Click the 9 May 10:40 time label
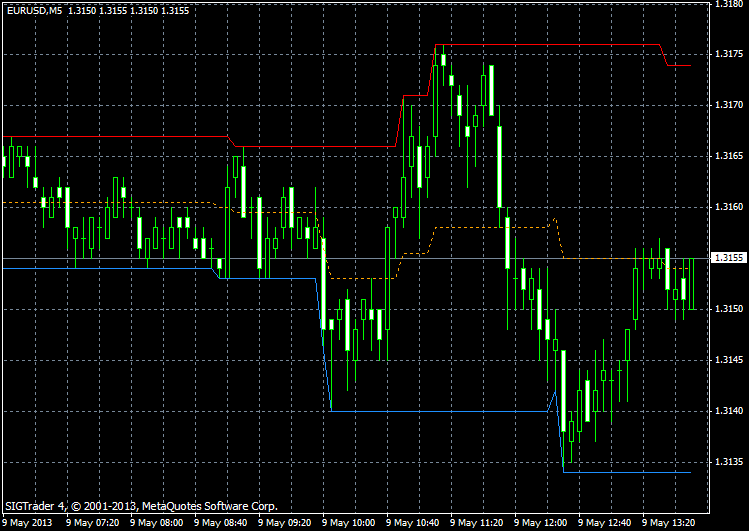The height and width of the screenshot is (531, 749). (413, 523)
